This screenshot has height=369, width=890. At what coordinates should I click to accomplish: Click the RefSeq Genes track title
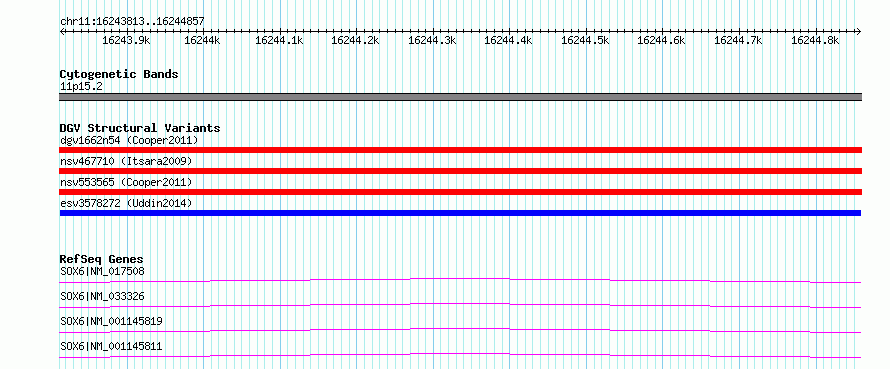tap(101, 259)
